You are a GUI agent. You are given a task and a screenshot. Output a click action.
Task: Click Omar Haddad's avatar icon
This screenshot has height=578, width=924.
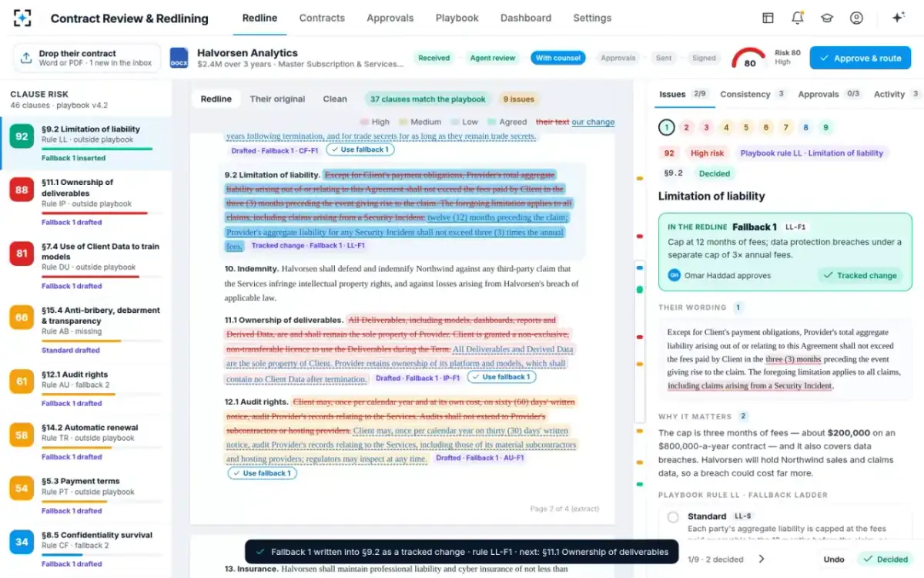(675, 275)
